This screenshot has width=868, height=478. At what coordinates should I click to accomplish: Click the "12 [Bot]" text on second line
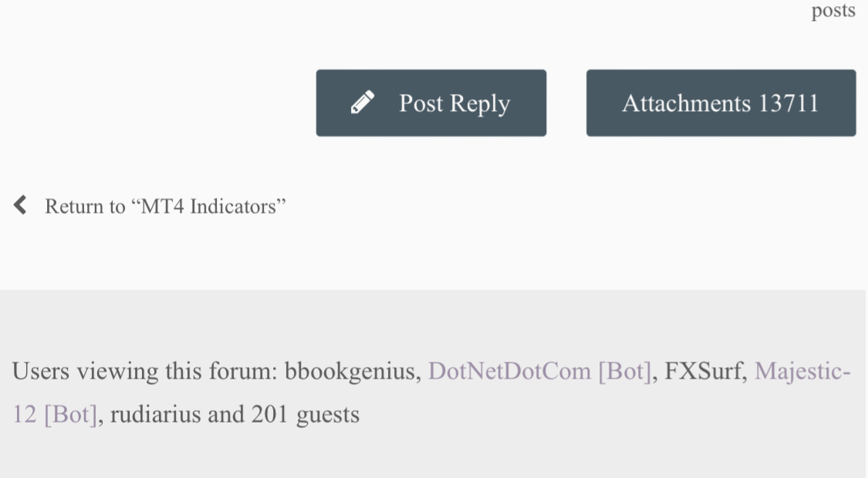click(56, 415)
